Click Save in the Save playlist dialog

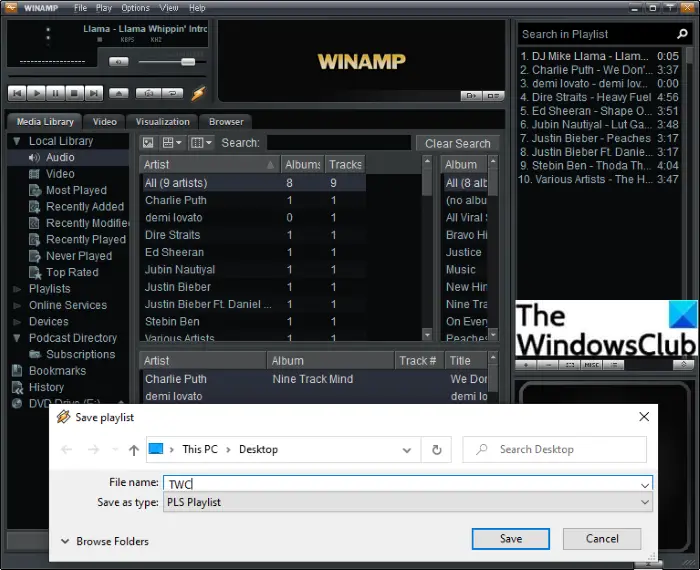pyautogui.click(x=511, y=539)
